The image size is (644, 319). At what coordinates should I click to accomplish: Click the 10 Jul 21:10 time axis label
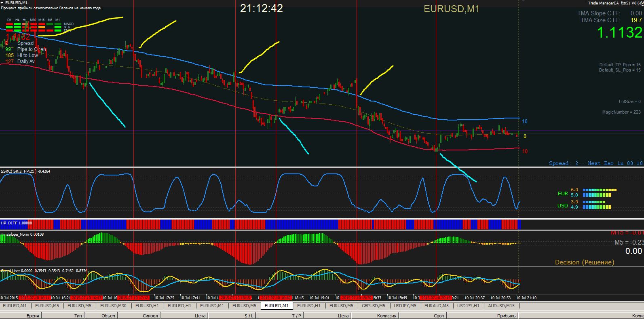[x=527, y=298]
